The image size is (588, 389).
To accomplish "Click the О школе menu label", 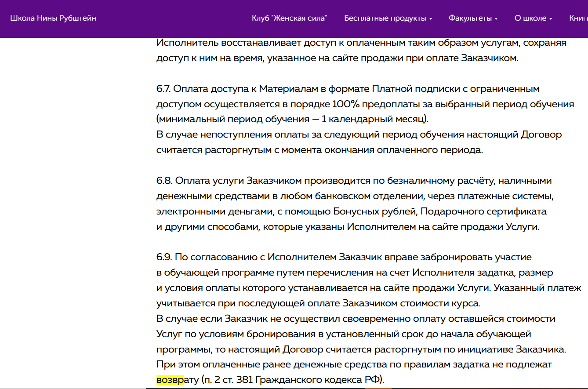I will click(530, 18).
